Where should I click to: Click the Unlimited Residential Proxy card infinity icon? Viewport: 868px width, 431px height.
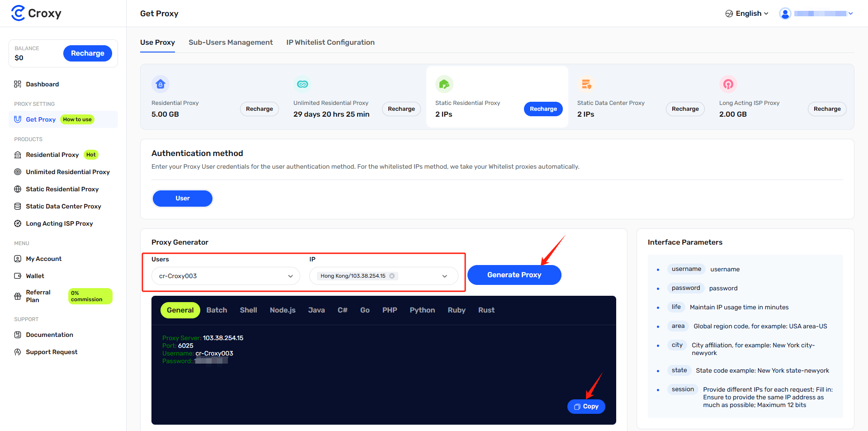(302, 84)
